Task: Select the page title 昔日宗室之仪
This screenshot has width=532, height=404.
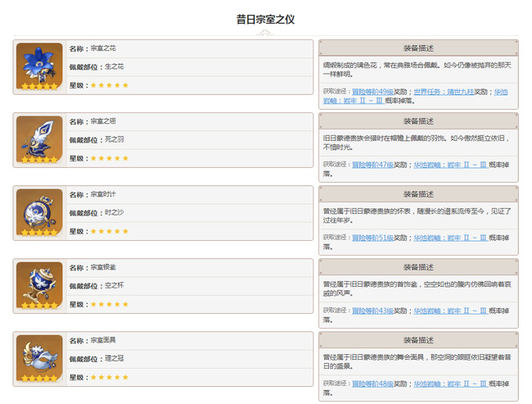Action: point(265,20)
